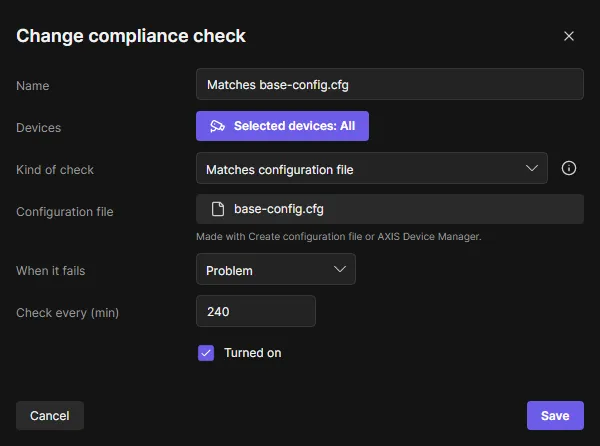Image resolution: width=600 pixels, height=446 pixels.
Task: Open the When it fails dropdown
Action: (276, 269)
